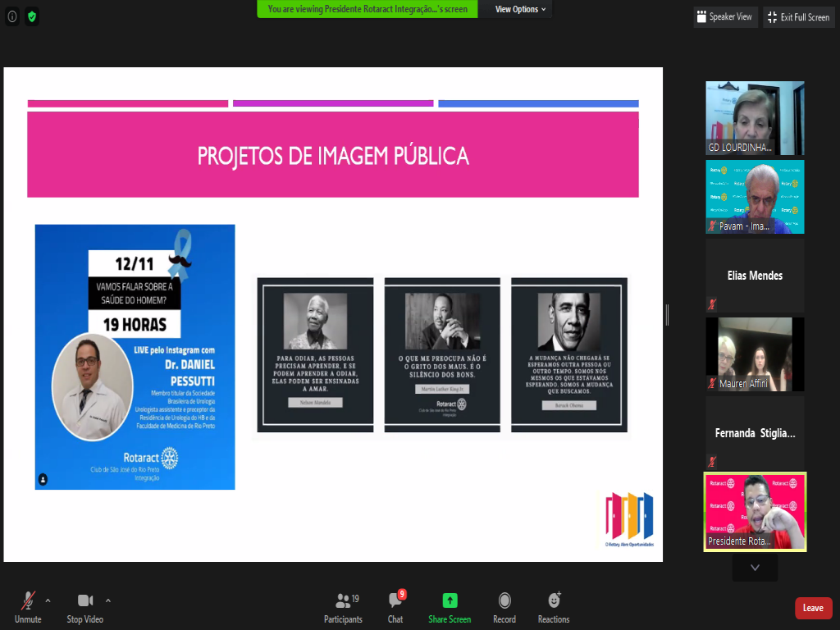Start recording with the Record icon
840x630 pixels.
tap(504, 600)
